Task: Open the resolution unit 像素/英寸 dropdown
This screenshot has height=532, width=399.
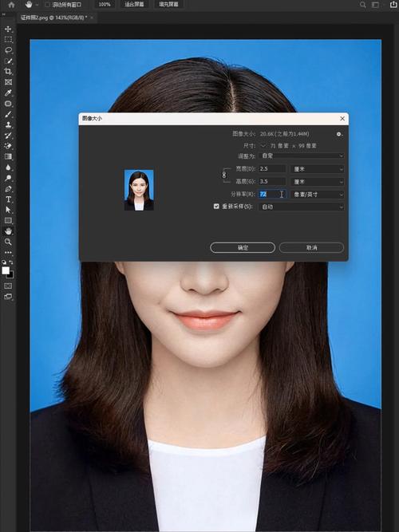Action: tap(317, 195)
